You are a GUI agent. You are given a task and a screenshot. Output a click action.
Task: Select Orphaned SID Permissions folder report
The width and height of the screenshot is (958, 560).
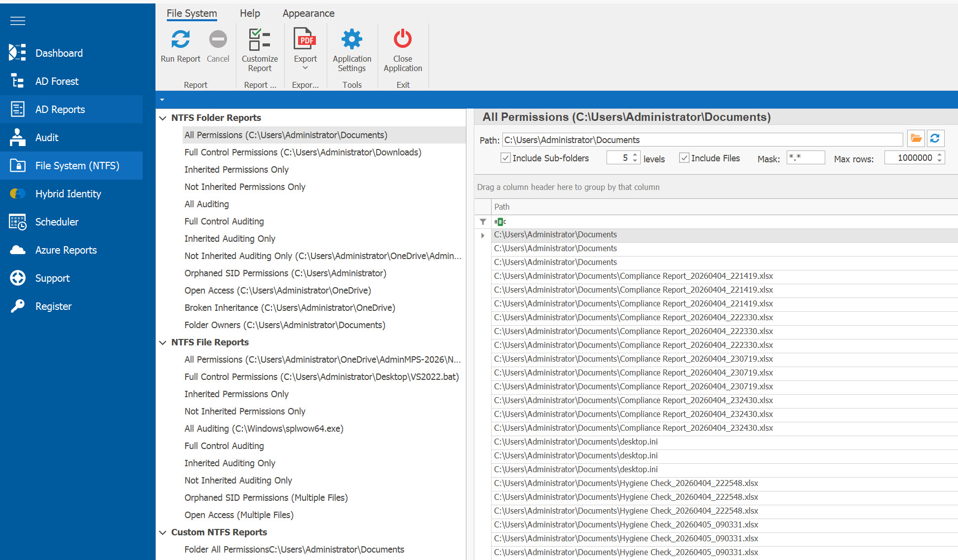point(285,273)
